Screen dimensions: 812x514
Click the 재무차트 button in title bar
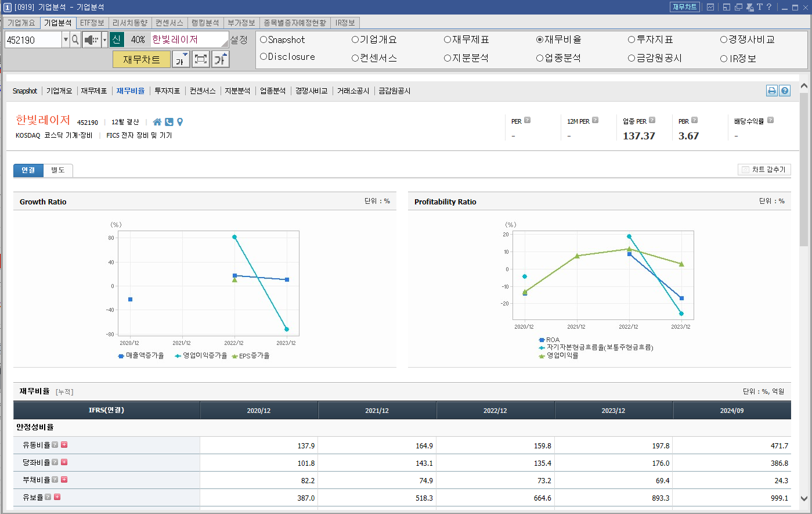click(x=684, y=7)
